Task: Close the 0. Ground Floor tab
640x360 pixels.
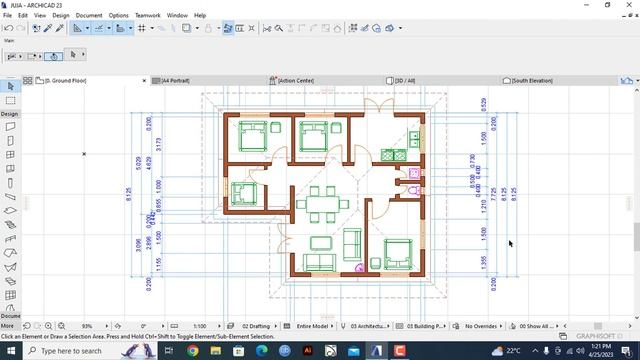Action: (144, 81)
